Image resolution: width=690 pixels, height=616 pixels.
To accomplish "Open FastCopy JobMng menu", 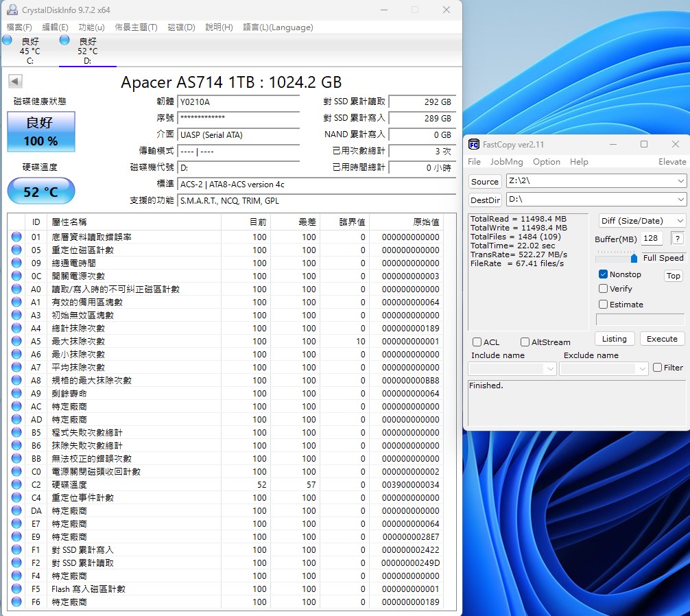I will (506, 161).
